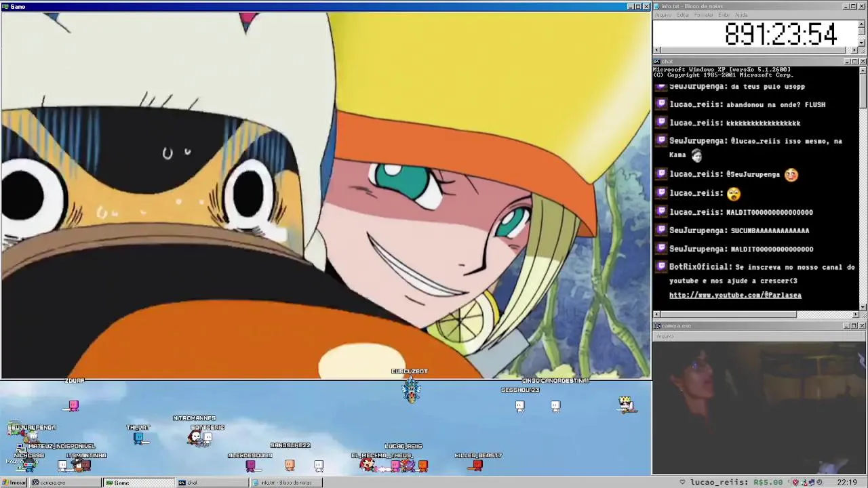This screenshot has height=488, width=868.
Task: Click angry face emoji after @SeuJurupenga
Action: [x=791, y=174]
